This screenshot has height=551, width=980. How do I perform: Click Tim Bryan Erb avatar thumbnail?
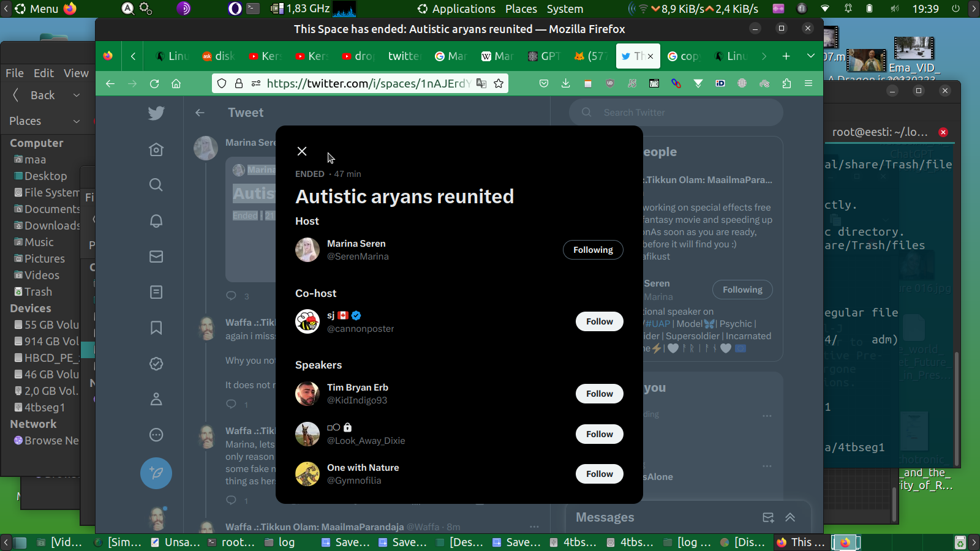[x=307, y=394]
